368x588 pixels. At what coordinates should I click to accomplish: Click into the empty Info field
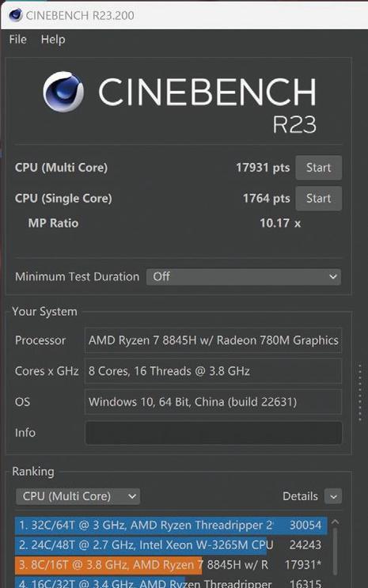point(214,433)
